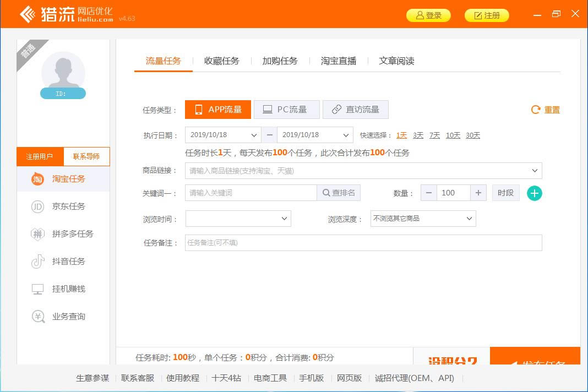
Task: Switch to the 收藏任务 tab
Action: tap(222, 61)
